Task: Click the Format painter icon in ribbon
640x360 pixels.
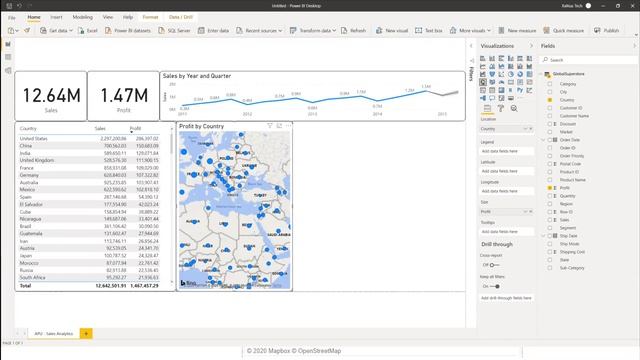Action: coord(27,30)
